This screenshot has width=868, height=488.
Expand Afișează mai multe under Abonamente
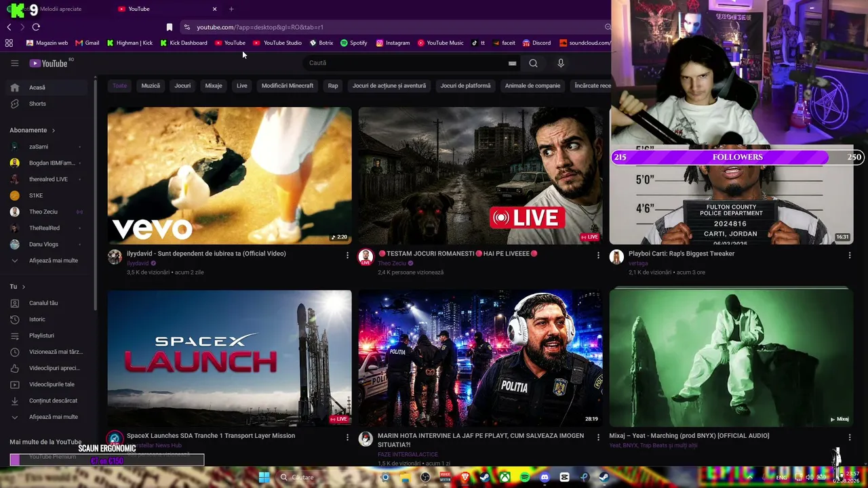47,260
